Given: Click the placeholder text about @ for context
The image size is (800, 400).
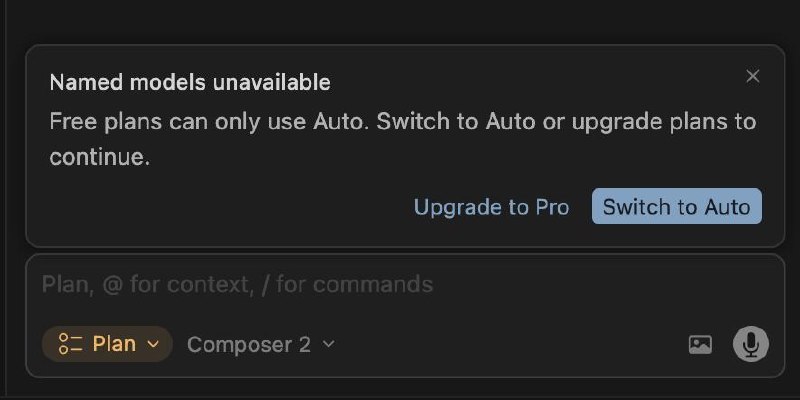Looking at the screenshot, I should pyautogui.click(x=237, y=284).
